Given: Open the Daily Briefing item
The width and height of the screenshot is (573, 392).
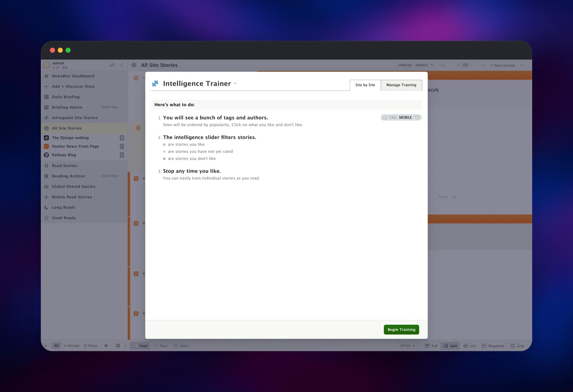Looking at the screenshot, I should (66, 97).
